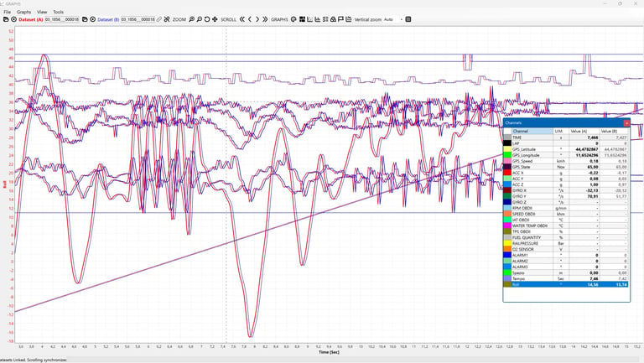Open Dataset (B) file name field
644x363 pixels.
coord(138,19)
